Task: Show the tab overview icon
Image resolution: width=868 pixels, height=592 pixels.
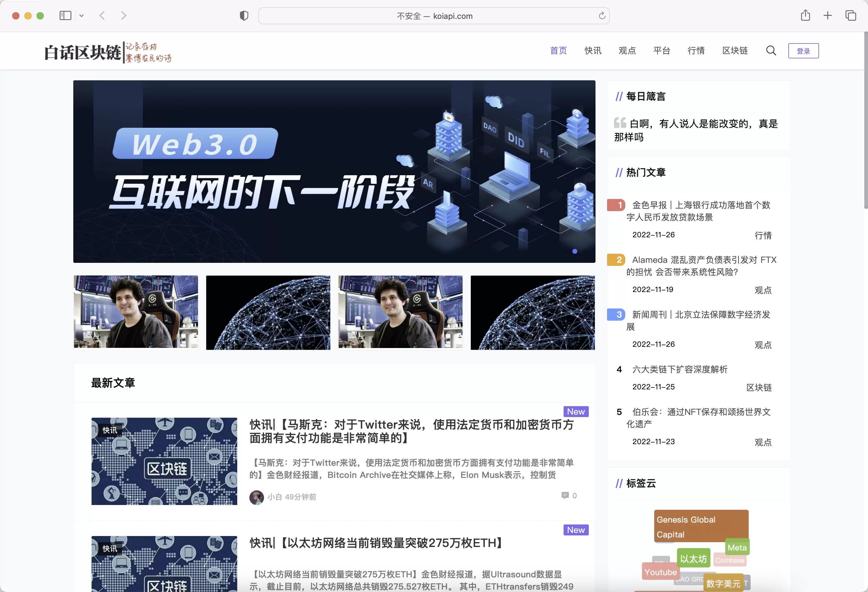Action: (850, 16)
